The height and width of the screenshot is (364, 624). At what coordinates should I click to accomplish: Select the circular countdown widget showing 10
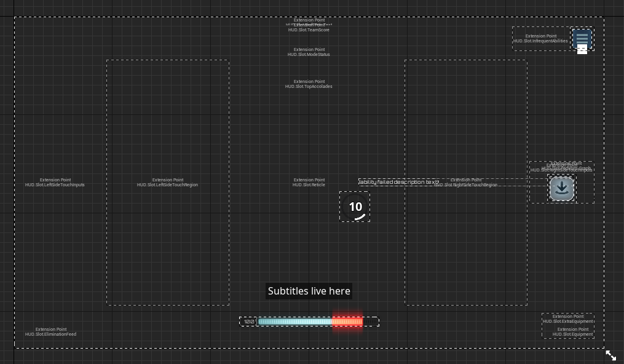pos(355,207)
